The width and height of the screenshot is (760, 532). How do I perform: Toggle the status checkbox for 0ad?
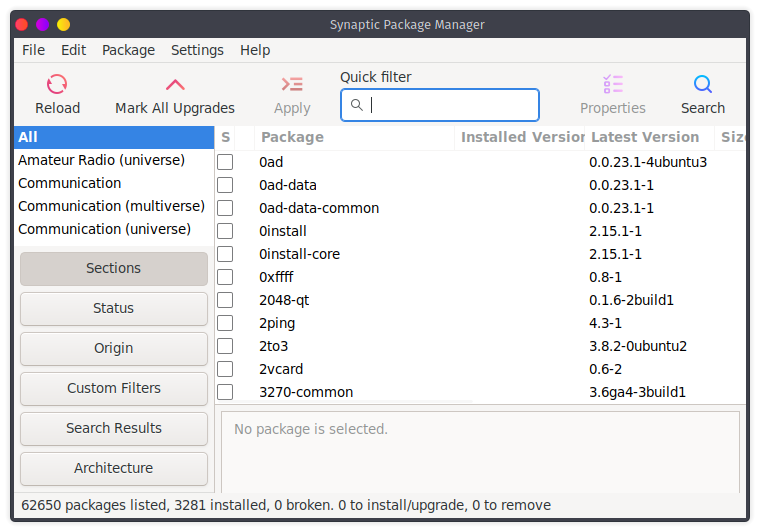point(225,162)
